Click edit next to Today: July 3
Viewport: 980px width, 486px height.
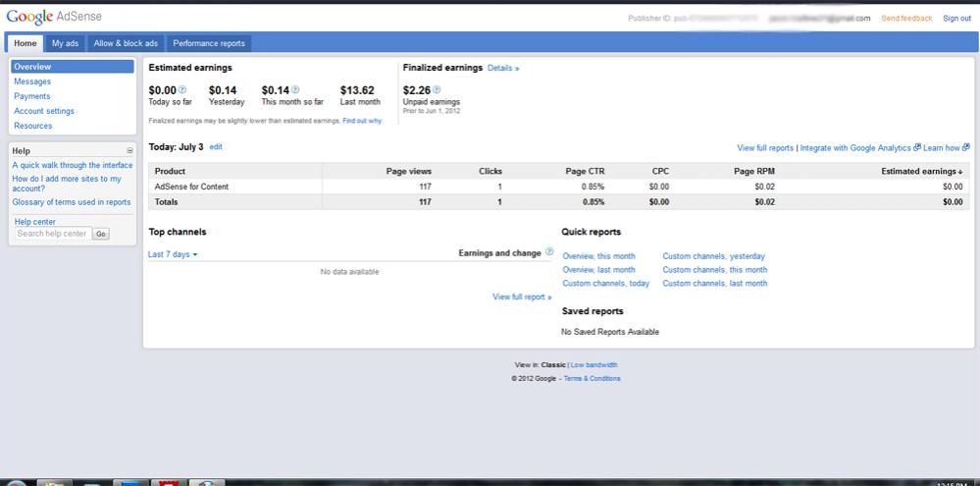click(x=216, y=147)
